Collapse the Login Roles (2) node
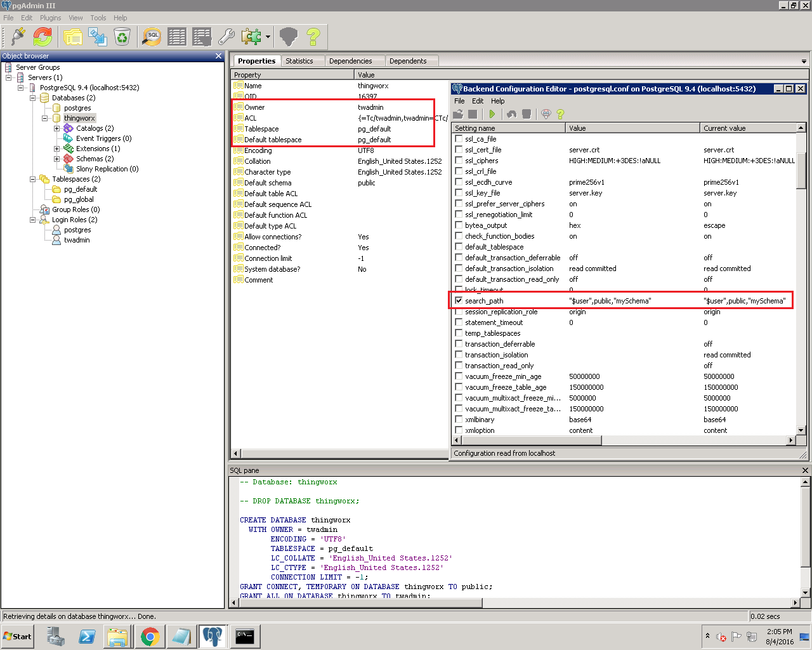 click(x=32, y=220)
